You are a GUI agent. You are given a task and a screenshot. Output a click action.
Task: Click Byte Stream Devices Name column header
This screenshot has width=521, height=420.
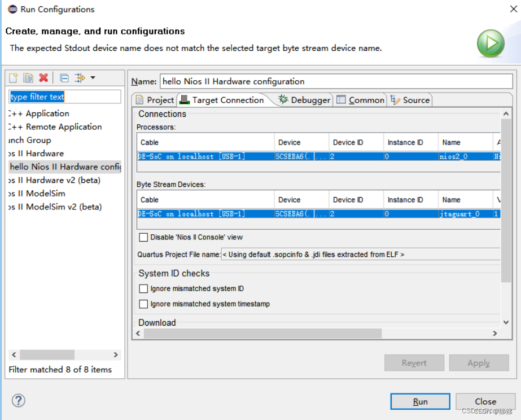click(x=466, y=200)
